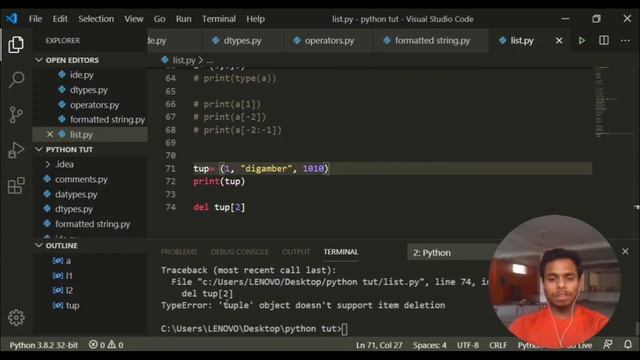Open editor More Actions ellipsis menu
Screen dimensions: 640x360
tap(625, 40)
